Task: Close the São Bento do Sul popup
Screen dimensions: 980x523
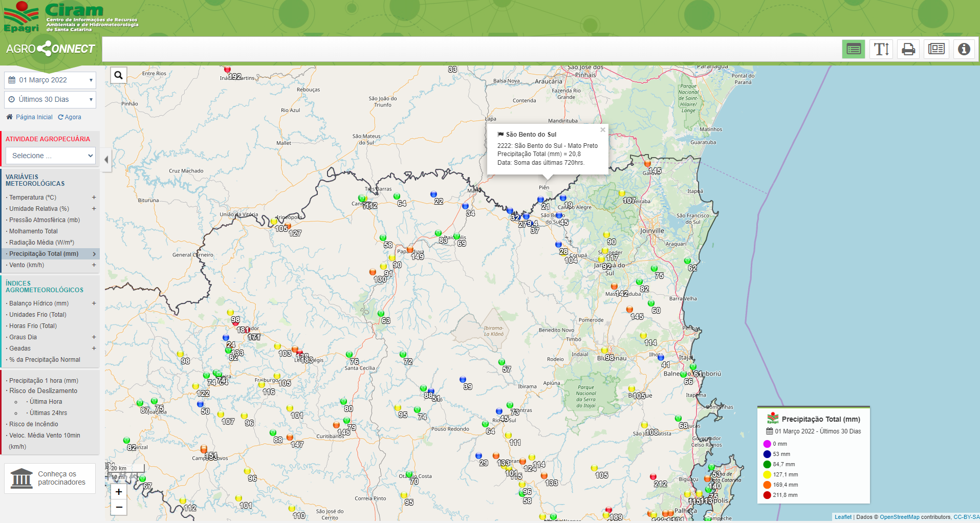Action: click(603, 130)
